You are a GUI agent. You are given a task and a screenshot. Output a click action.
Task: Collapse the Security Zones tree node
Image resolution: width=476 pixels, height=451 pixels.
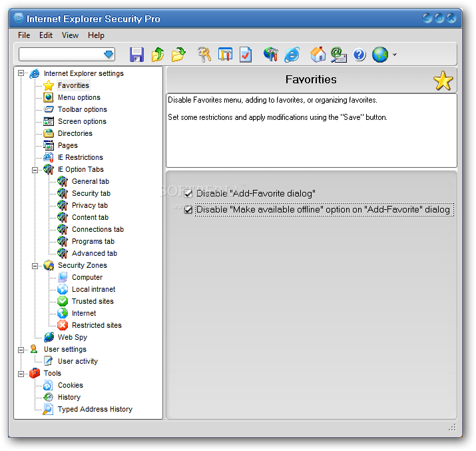click(35, 266)
